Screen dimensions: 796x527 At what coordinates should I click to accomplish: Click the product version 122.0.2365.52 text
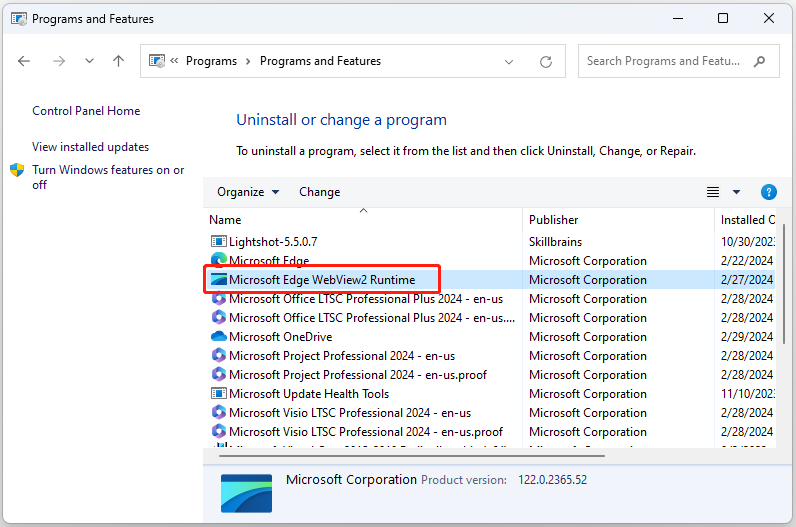pos(552,480)
